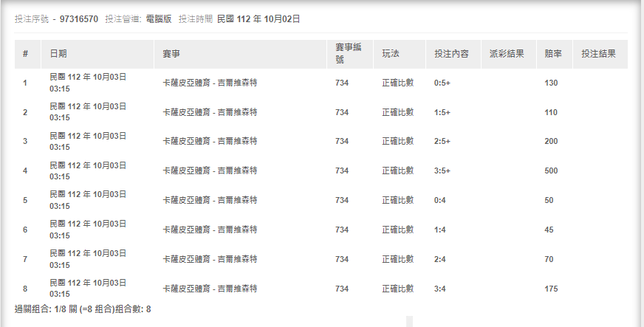644x327 pixels.
Task: Click the match name in row 1
Action: click(x=210, y=83)
